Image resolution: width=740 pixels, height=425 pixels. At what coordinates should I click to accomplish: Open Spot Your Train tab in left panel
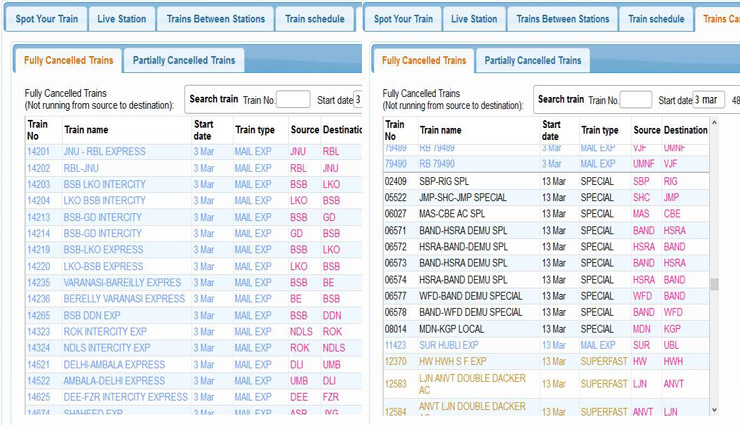pos(46,19)
